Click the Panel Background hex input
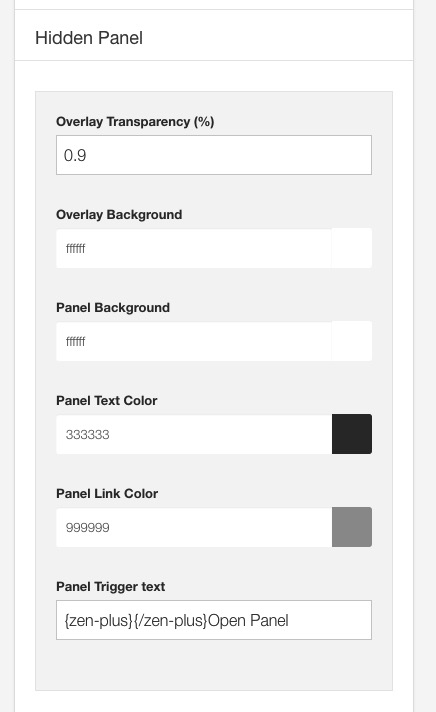The image size is (436, 712). (x=194, y=341)
